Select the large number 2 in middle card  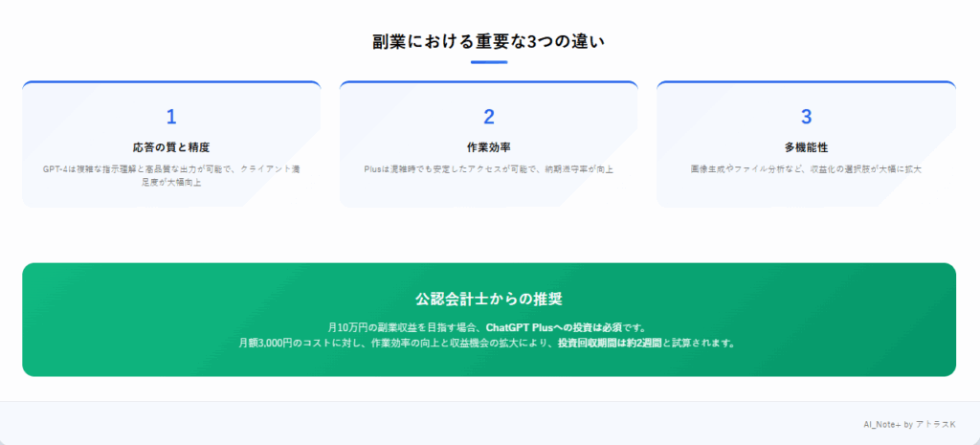click(489, 117)
